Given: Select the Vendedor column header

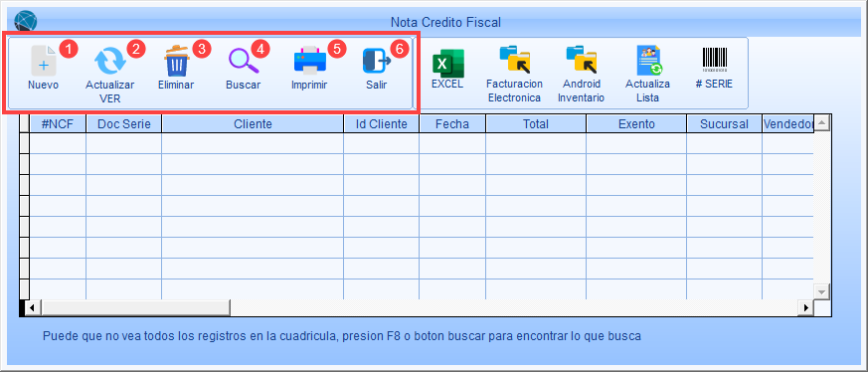Looking at the screenshot, I should click(787, 124).
